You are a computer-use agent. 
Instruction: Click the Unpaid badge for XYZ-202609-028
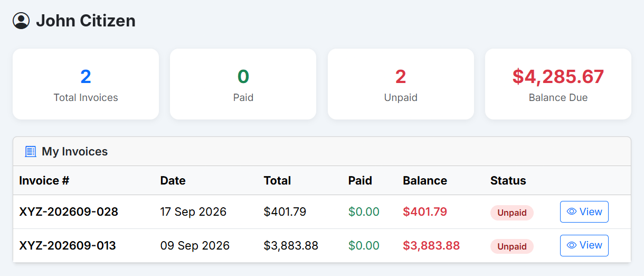[x=512, y=213]
